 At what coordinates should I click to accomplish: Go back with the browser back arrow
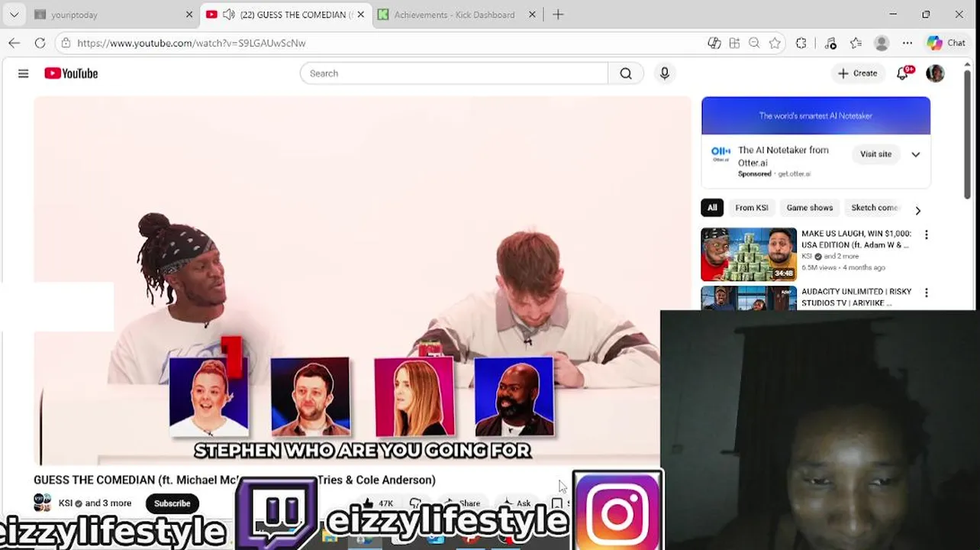14,43
